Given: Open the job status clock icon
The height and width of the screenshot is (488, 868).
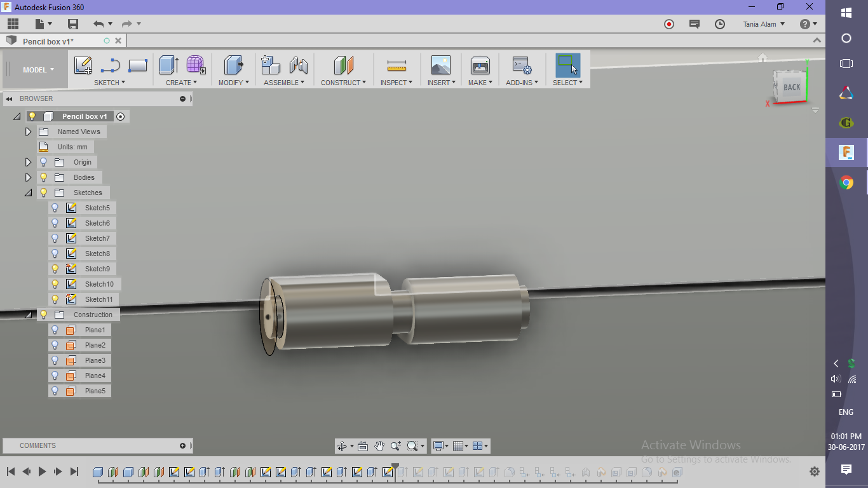Looking at the screenshot, I should click(x=720, y=24).
